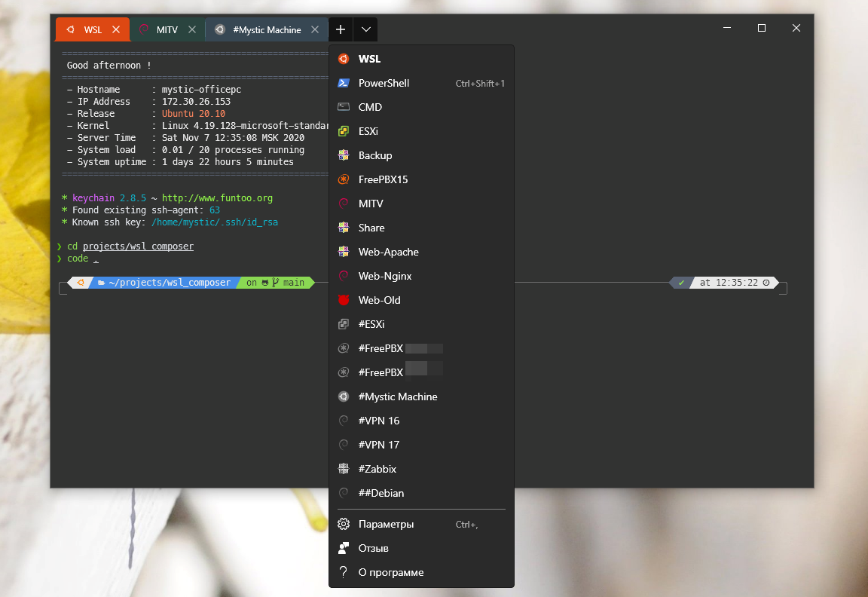This screenshot has height=597, width=868.
Task: Click the ##Debian swirl icon
Action: click(x=344, y=493)
